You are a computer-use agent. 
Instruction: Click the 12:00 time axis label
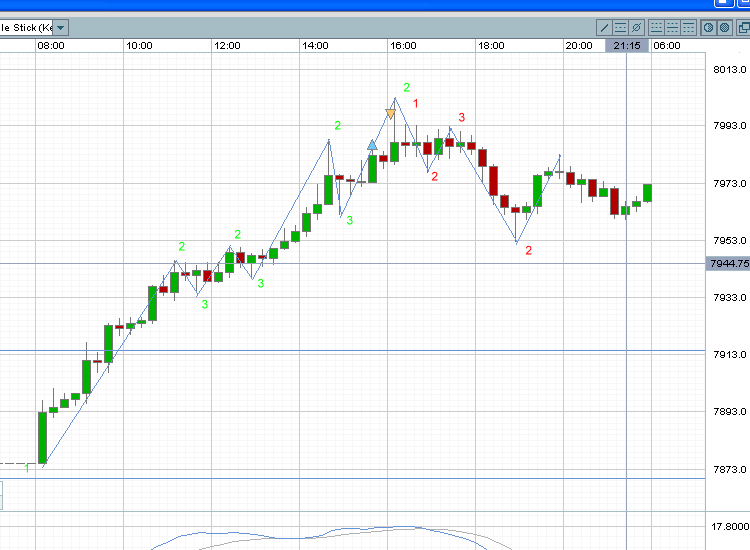click(227, 45)
